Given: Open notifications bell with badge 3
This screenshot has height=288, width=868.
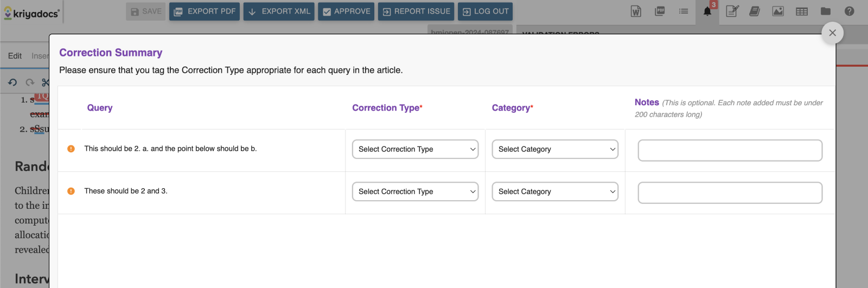Looking at the screenshot, I should (x=708, y=11).
